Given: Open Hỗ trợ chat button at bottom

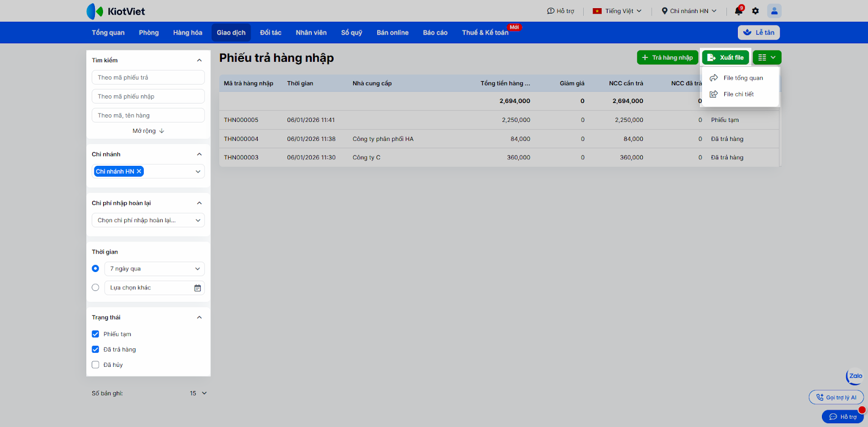Looking at the screenshot, I should 843,417.
